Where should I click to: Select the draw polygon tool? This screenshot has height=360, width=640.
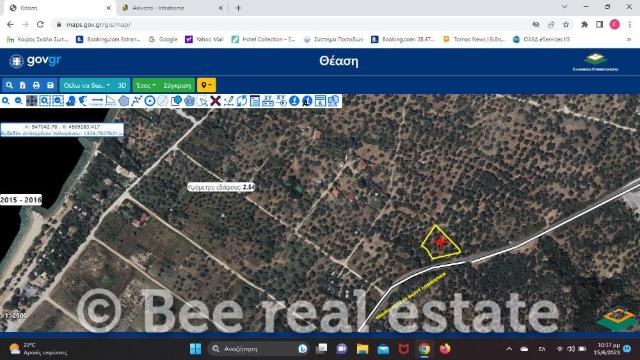[124, 101]
